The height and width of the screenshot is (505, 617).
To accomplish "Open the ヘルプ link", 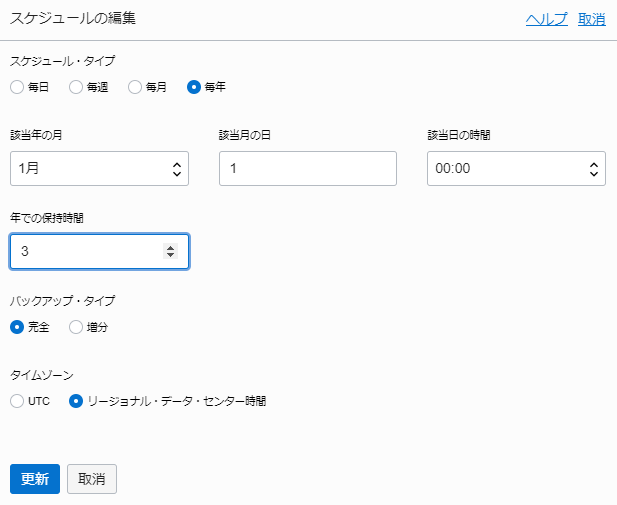I will coord(546,18).
